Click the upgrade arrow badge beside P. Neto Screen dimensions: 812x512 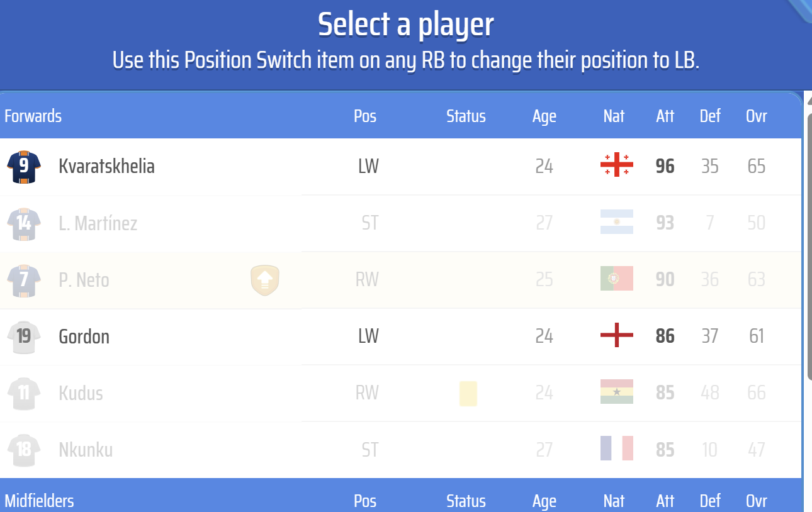(265, 280)
